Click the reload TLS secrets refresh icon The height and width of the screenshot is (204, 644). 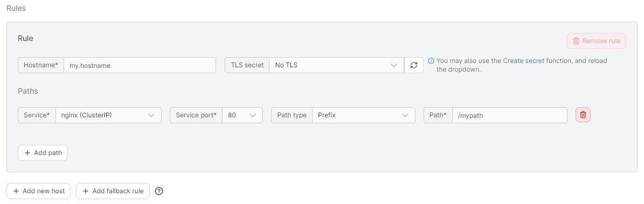(413, 65)
